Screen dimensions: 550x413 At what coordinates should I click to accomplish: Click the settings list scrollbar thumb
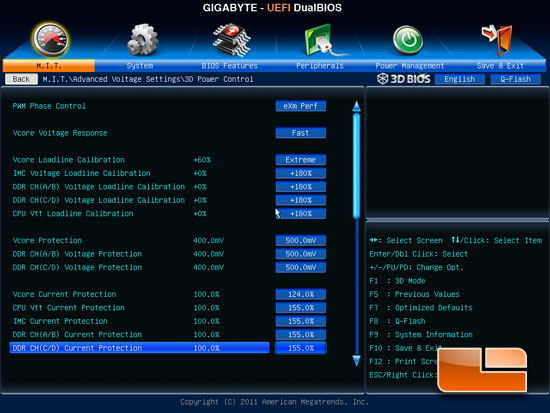click(x=356, y=166)
